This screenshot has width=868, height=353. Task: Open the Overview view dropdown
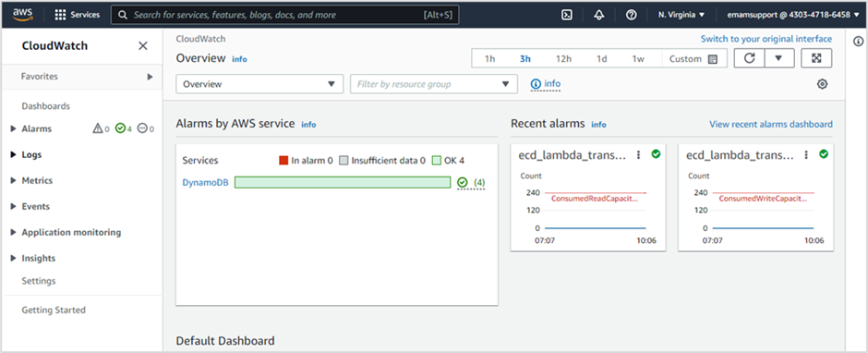pos(259,84)
